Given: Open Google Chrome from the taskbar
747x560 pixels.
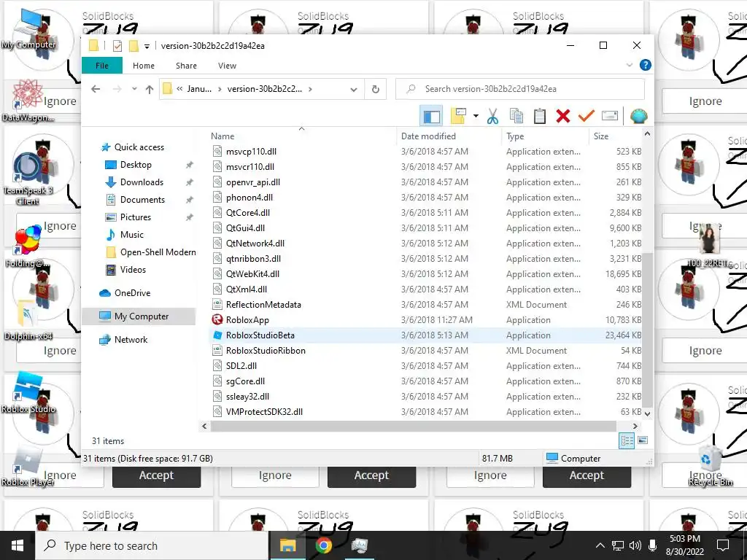Looking at the screenshot, I should [323, 545].
